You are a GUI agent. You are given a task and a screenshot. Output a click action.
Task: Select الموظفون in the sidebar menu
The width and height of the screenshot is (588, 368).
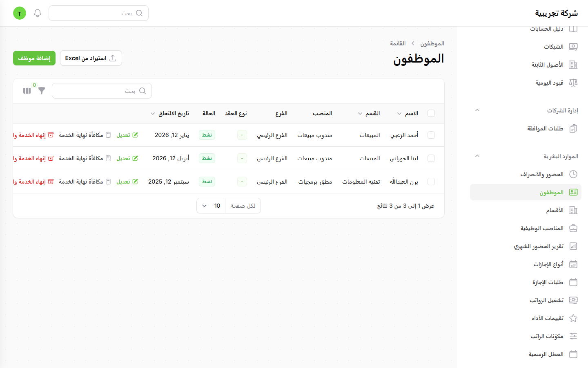point(526,192)
